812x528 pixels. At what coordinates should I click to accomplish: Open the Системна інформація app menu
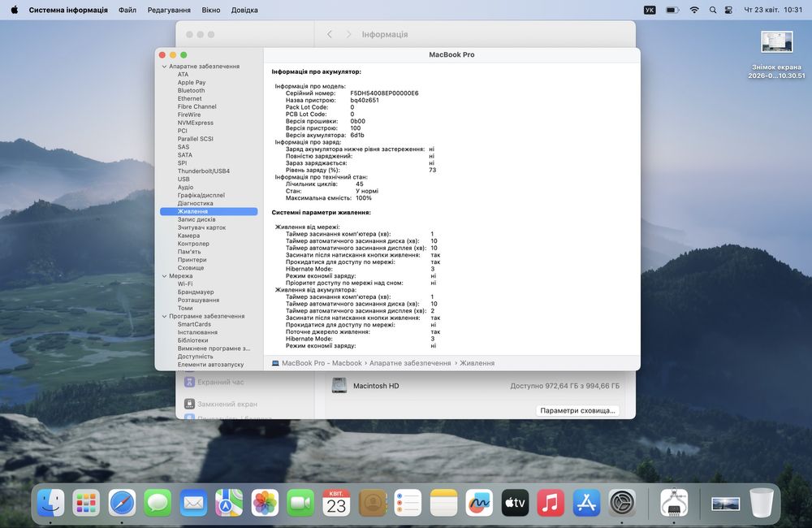pyautogui.click(x=68, y=10)
